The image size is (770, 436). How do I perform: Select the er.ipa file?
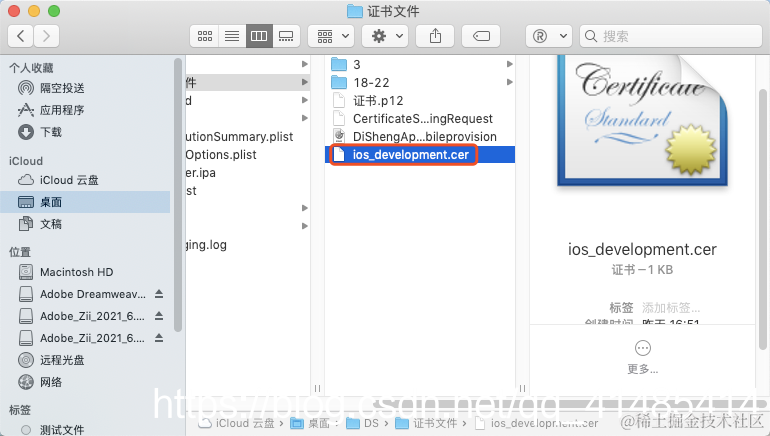(x=201, y=173)
